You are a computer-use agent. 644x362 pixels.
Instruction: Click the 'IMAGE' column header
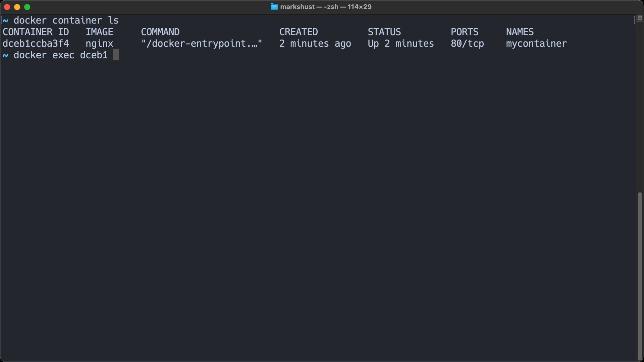(x=99, y=32)
